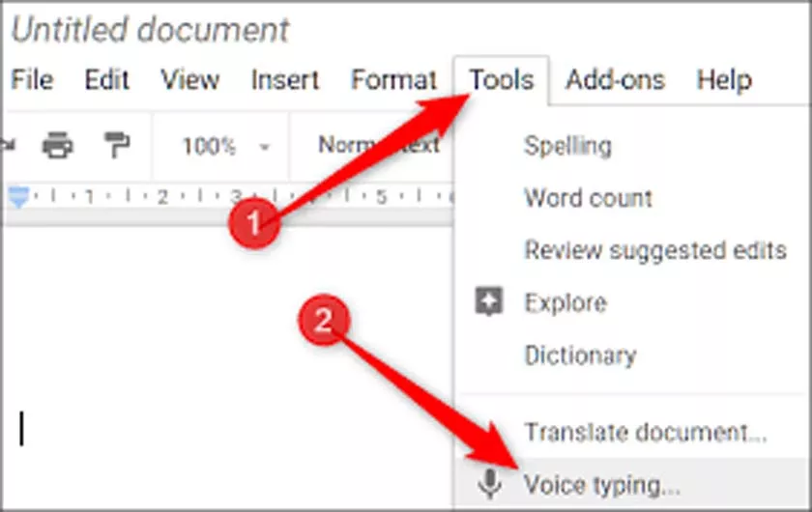Open the Insert menu
The height and width of the screenshot is (512, 812).
pos(285,80)
